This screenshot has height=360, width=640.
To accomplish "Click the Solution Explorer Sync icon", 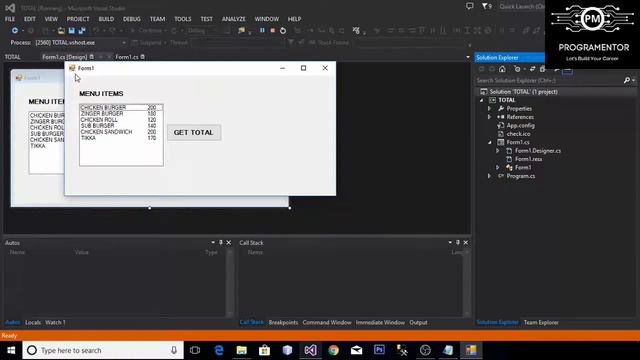I will 532,69.
